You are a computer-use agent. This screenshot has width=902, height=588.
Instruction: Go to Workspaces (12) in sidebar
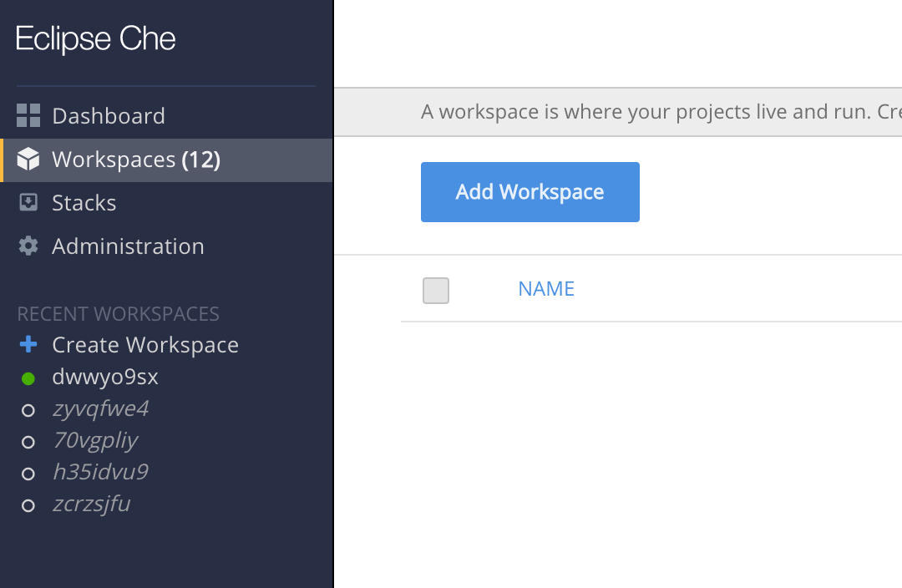136,160
